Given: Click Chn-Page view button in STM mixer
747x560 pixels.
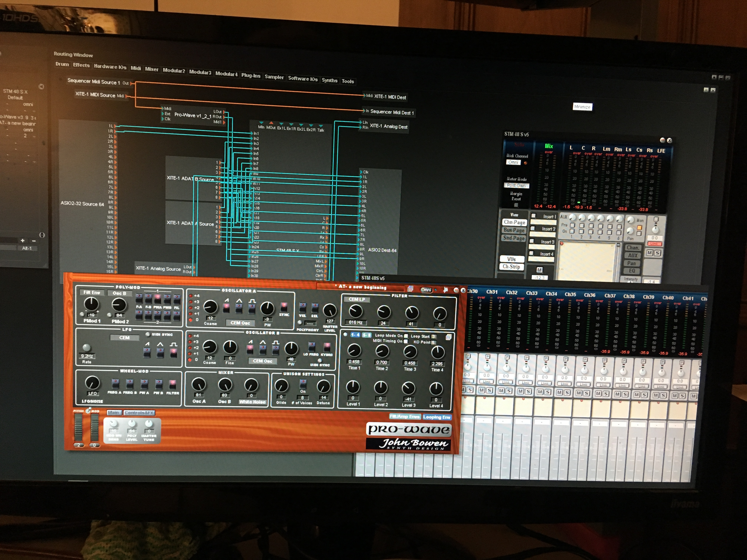Looking at the screenshot, I should [x=514, y=222].
